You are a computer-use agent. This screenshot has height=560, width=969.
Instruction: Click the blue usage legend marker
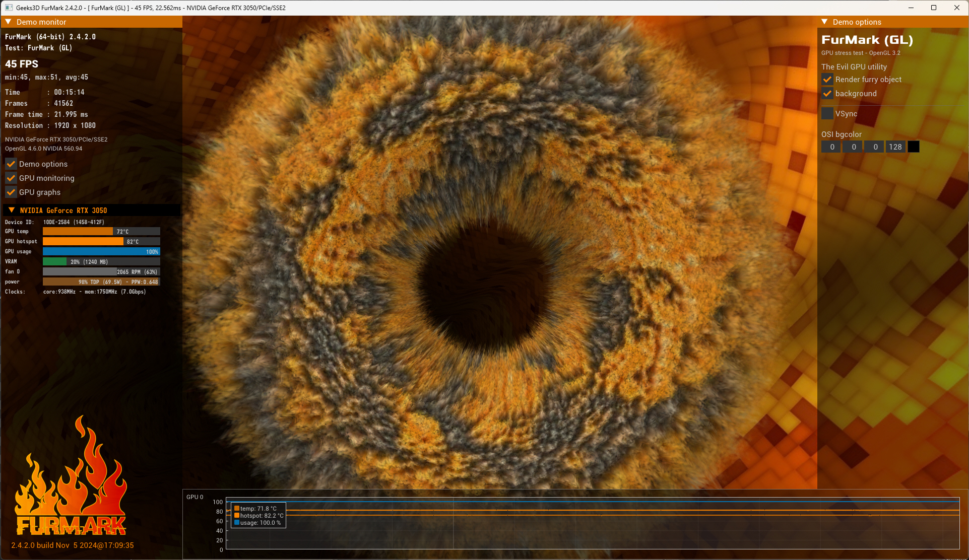click(x=237, y=523)
